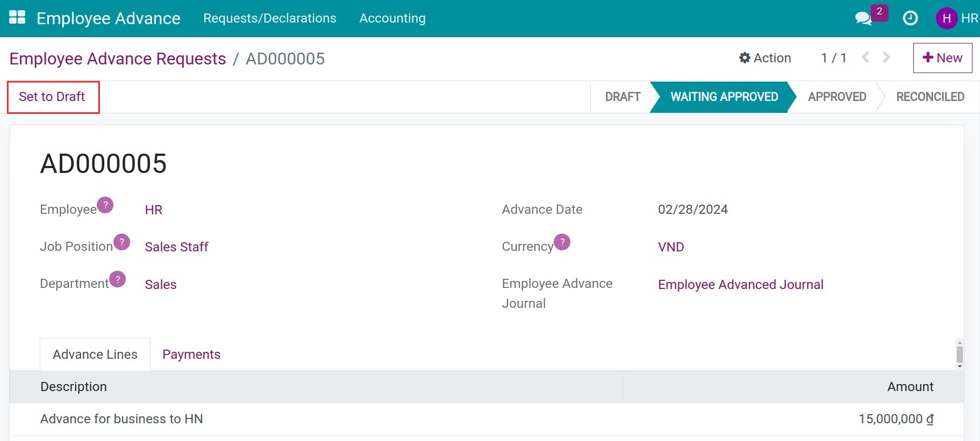Open the Employee Advanced Journal link
The width and height of the screenshot is (980, 441).
740,285
